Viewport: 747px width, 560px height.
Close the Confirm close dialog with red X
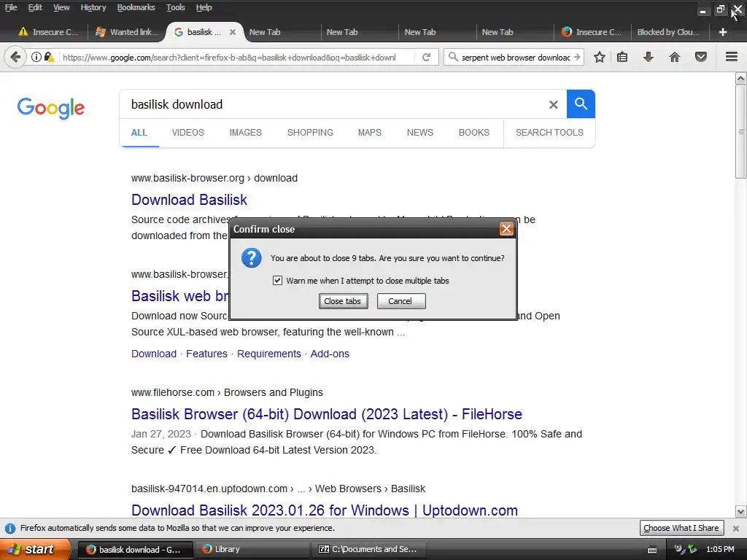point(506,229)
